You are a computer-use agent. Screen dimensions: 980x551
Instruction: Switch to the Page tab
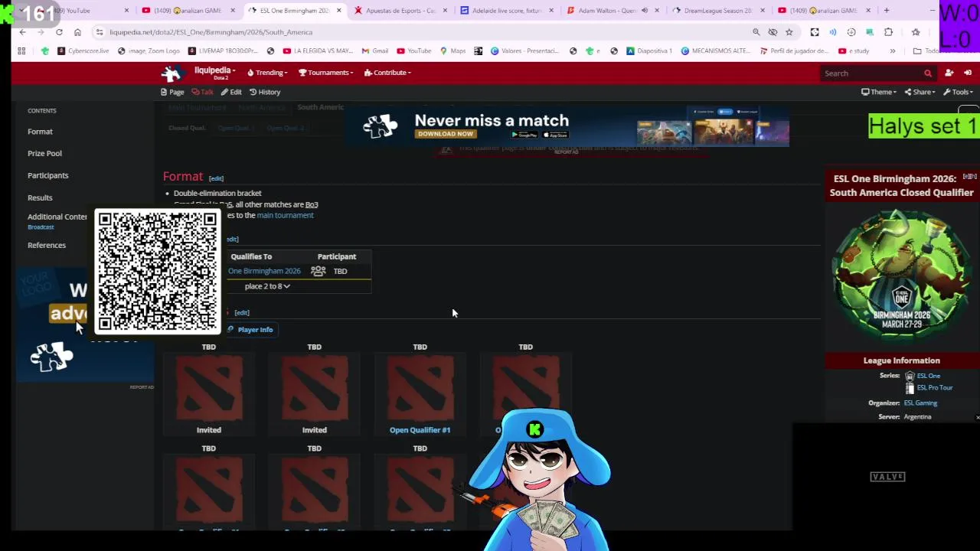(x=172, y=92)
